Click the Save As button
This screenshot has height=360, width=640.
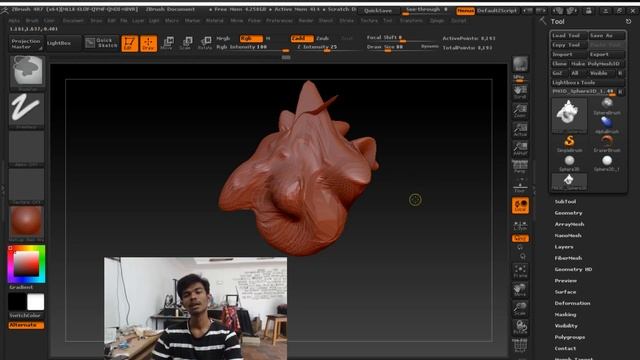point(606,36)
